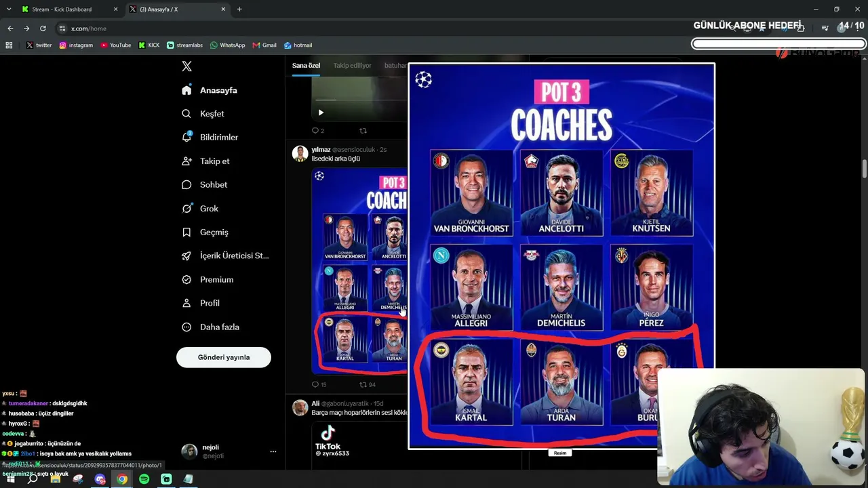
Task: Reload the current page
Action: coord(43,28)
